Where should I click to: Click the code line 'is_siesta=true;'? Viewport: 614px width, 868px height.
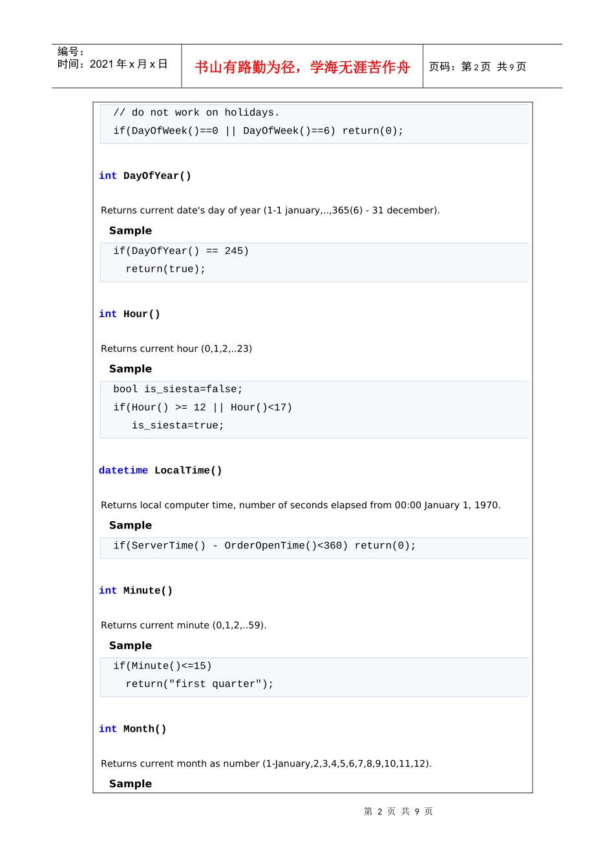(x=178, y=425)
